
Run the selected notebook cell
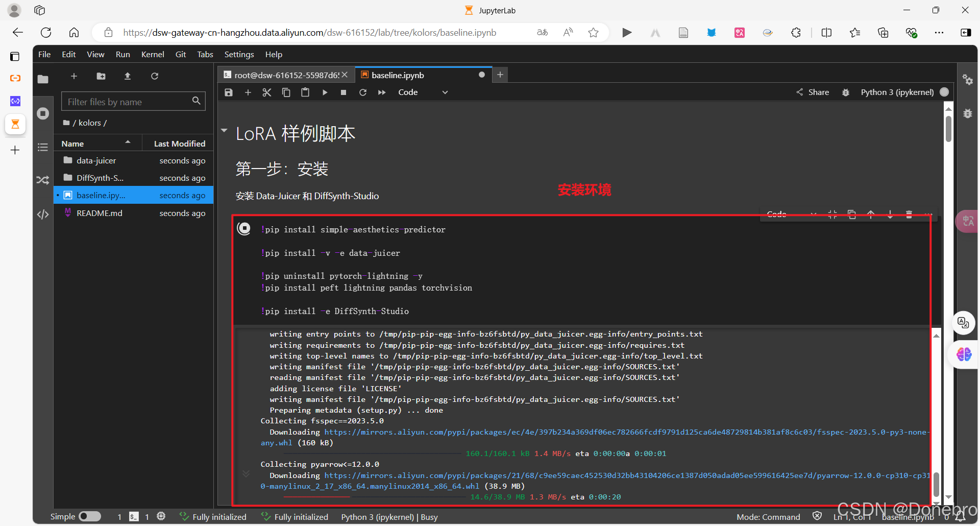pyautogui.click(x=325, y=92)
